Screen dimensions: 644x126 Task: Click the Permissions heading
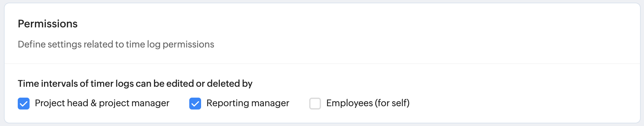tap(48, 24)
